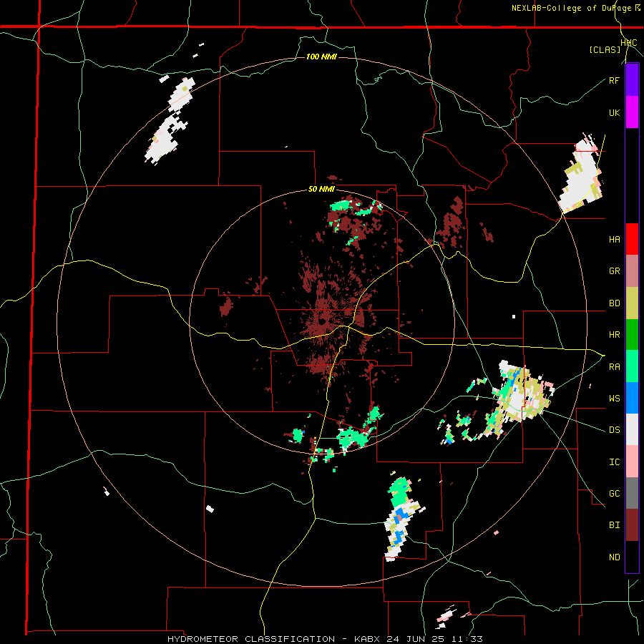Click the 'BI' legend label
This screenshot has height=644, width=644.
[614, 525]
